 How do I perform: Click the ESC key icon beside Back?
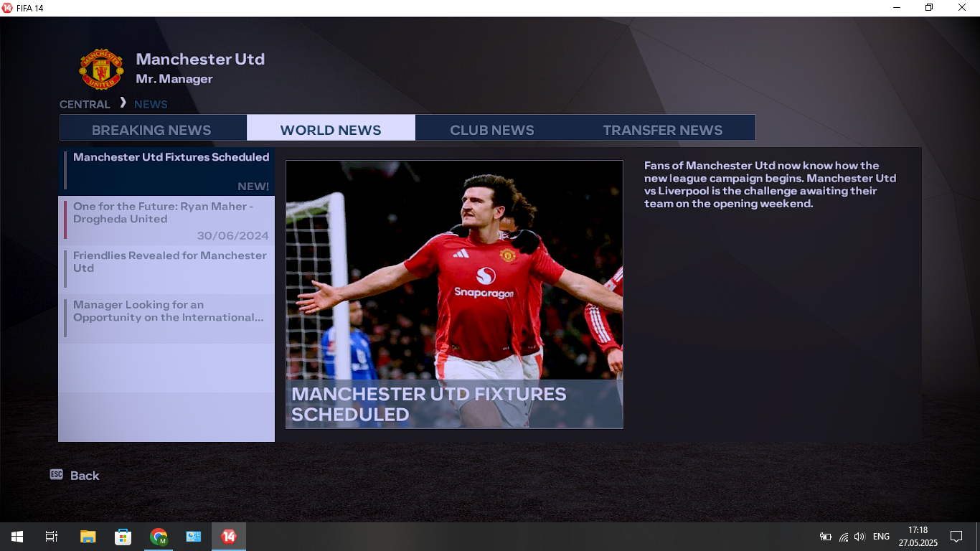coord(57,474)
